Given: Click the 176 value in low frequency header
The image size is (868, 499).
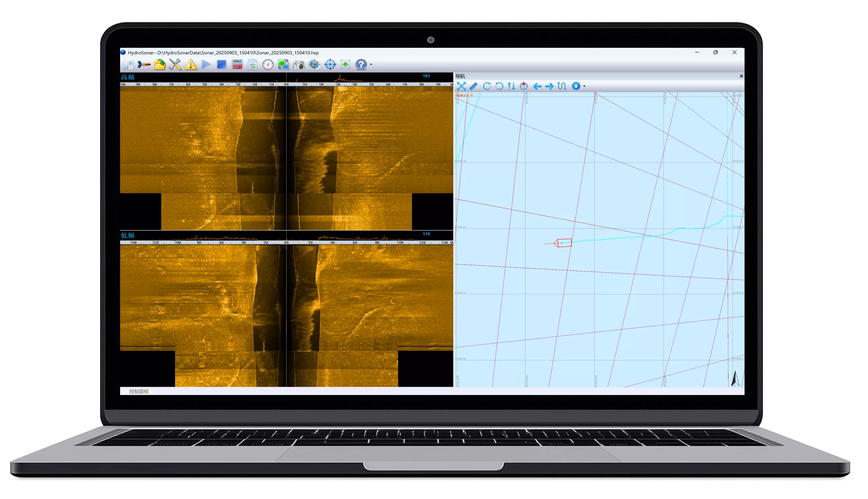Looking at the screenshot, I should click(x=426, y=234).
